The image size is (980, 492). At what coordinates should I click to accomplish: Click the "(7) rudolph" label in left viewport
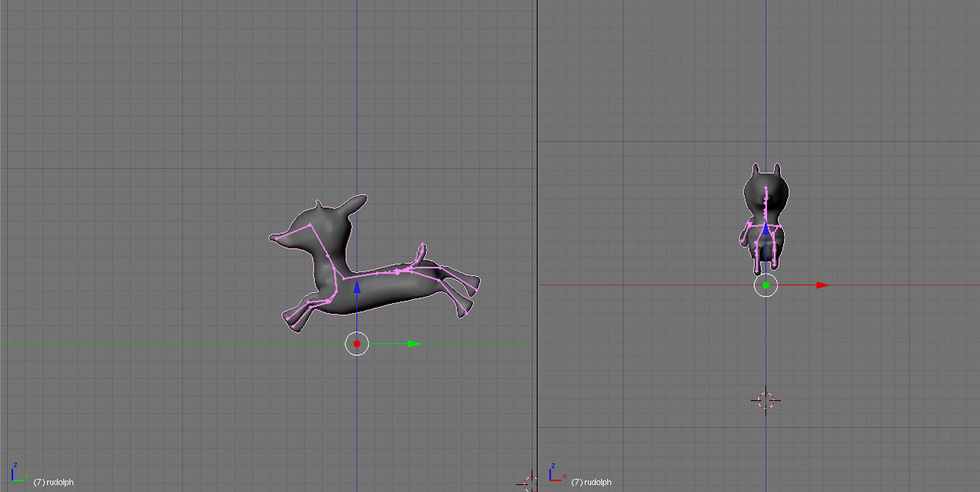[x=54, y=482]
